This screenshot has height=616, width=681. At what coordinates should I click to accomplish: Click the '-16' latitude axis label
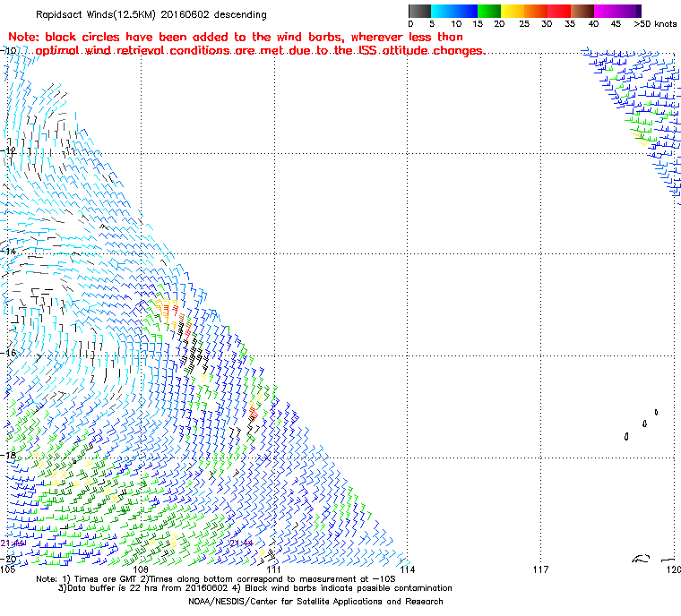coord(8,353)
